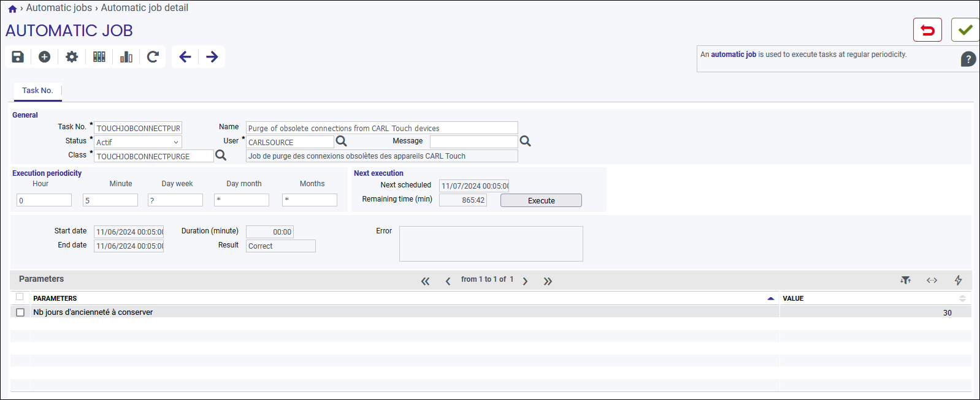The image size is (980, 400).
Task: Click the save floppy disk icon
Action: click(18, 57)
